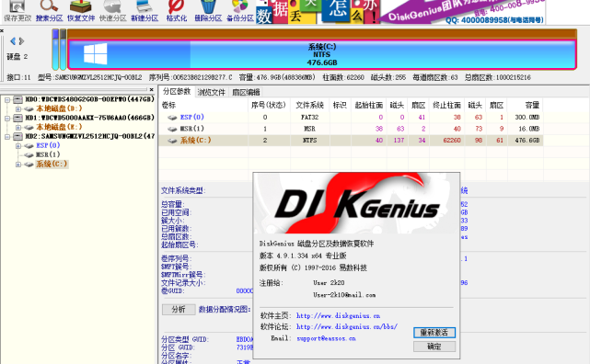
Task: Collapse the HD2 Samsung disk node
Action: click(x=7, y=137)
